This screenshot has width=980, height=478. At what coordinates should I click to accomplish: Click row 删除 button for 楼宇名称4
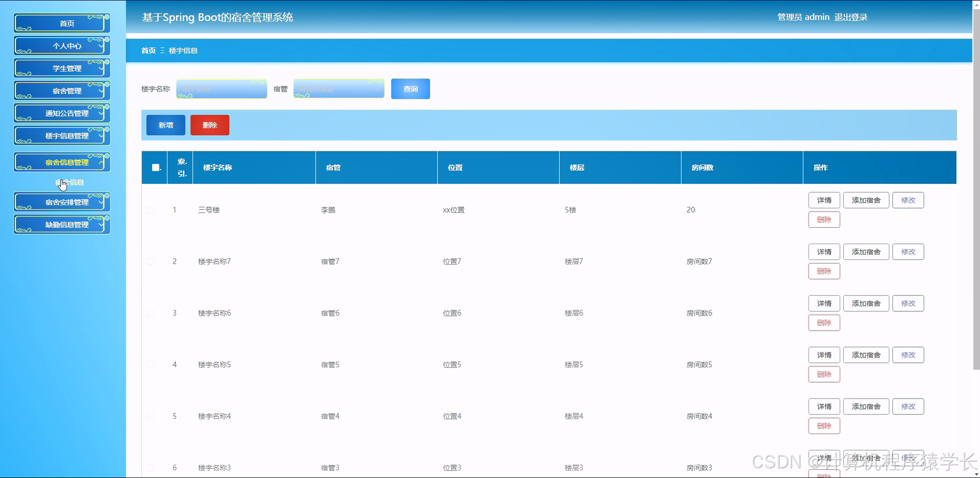point(824,426)
